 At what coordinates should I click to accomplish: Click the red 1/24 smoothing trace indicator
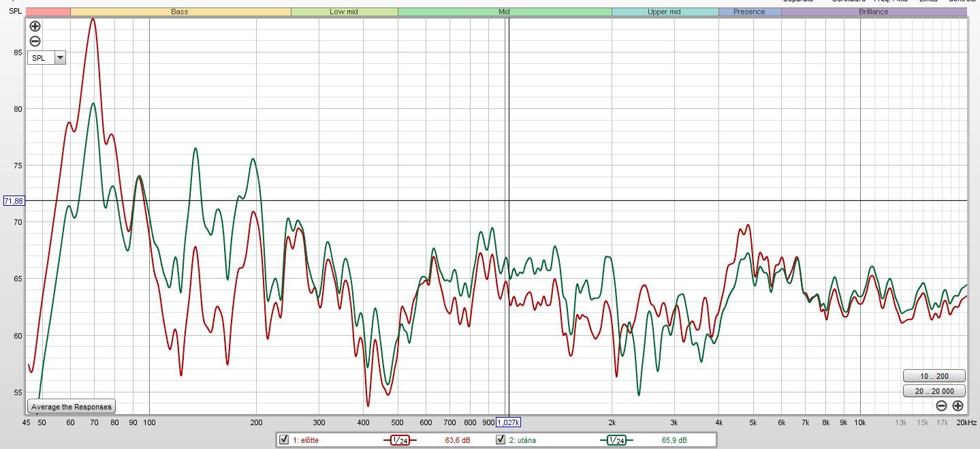399,440
